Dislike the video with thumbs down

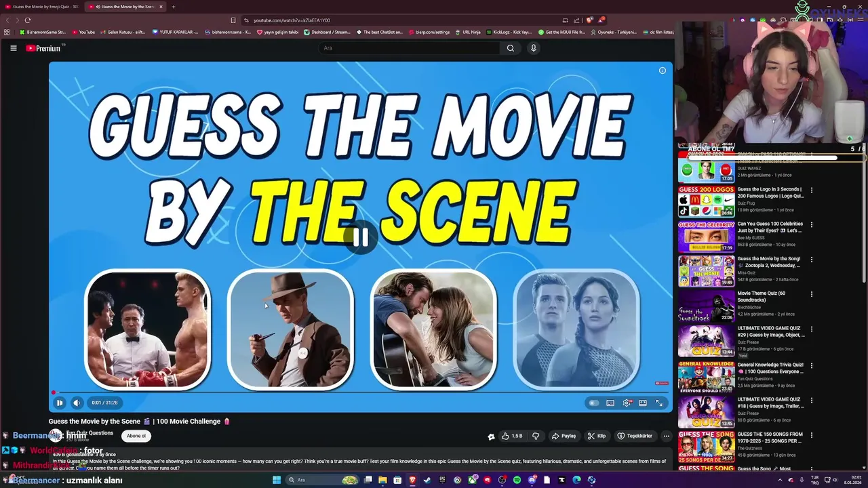coord(536,436)
